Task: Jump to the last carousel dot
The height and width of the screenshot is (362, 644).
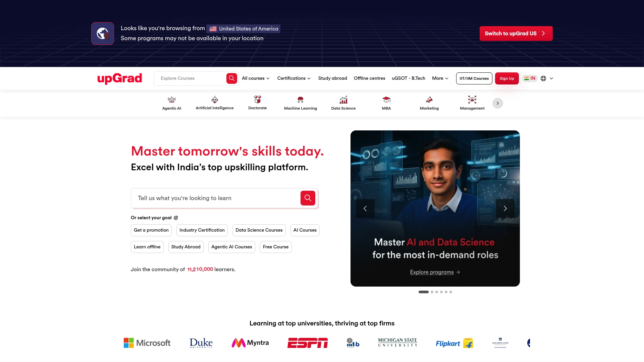Action: [451, 292]
